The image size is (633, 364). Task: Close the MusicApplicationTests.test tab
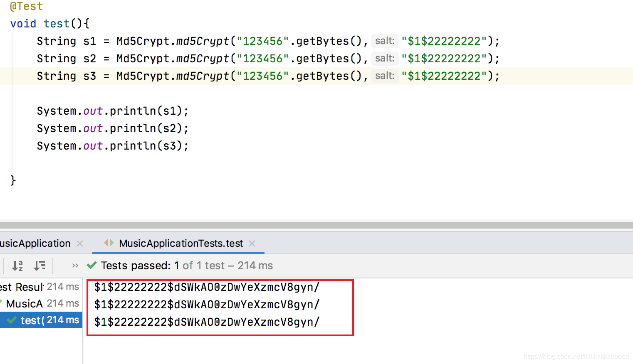click(x=252, y=243)
